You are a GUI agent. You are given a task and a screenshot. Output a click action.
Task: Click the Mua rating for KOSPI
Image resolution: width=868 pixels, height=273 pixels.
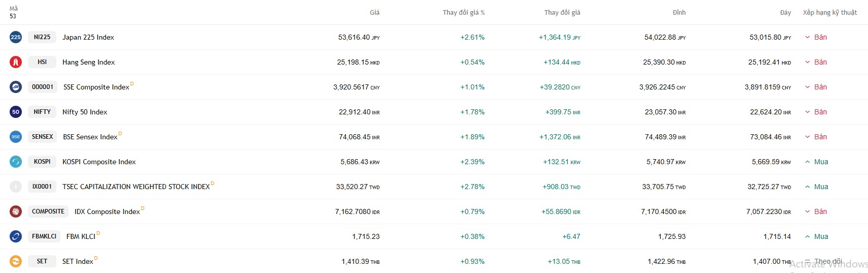(x=821, y=162)
